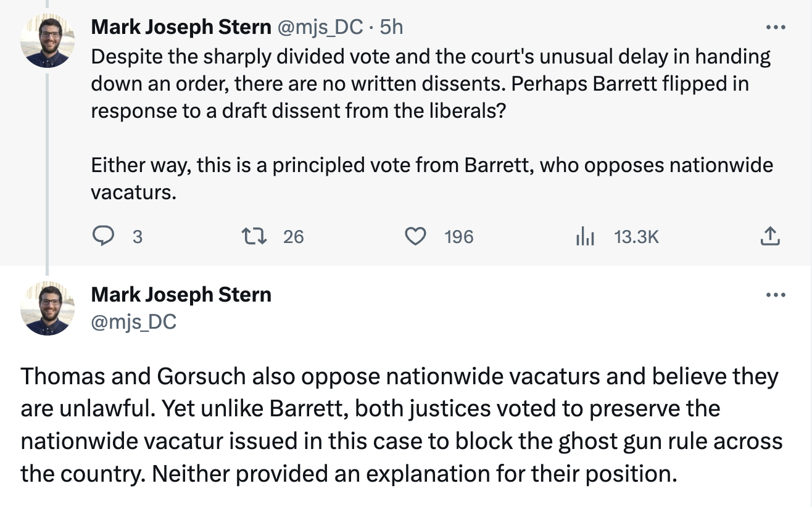
Task: Click the reply speech bubble icon
Action: pos(102,236)
